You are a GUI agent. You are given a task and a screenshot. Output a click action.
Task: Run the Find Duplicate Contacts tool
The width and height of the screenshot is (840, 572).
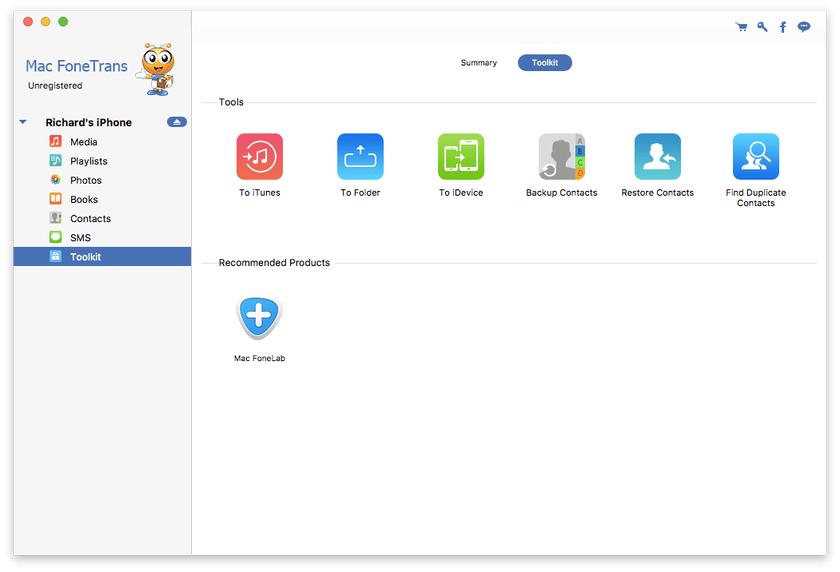[x=755, y=156]
